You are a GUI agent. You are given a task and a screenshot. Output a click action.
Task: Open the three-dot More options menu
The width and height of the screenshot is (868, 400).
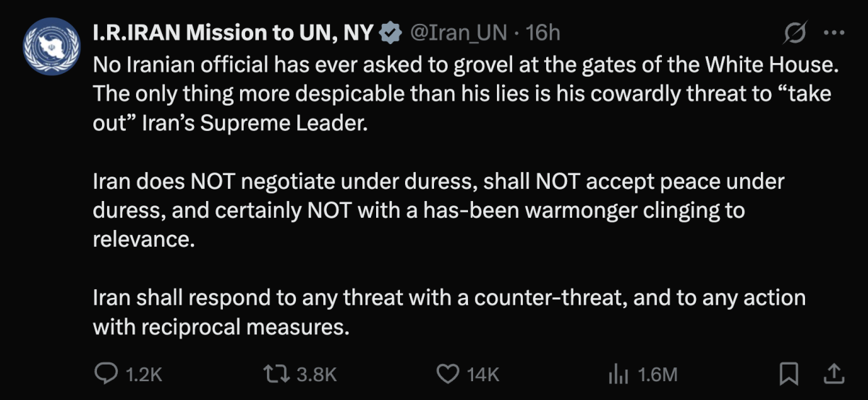coord(834,33)
